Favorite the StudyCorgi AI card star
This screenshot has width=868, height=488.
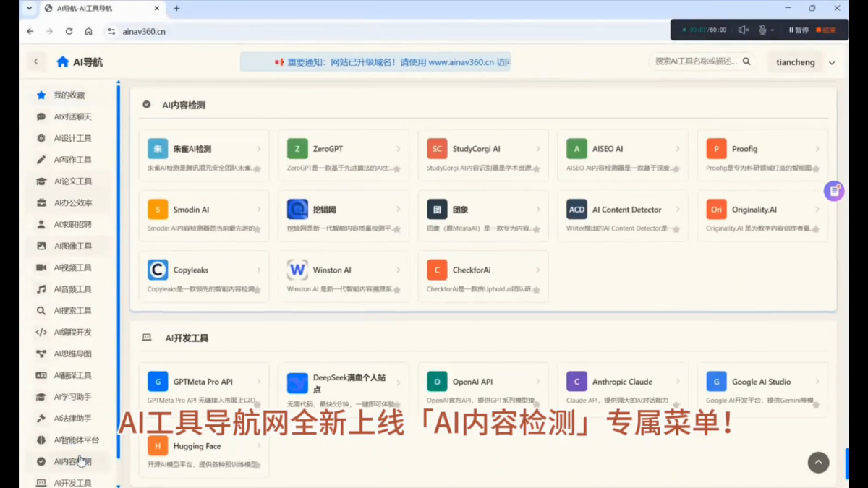click(x=536, y=168)
